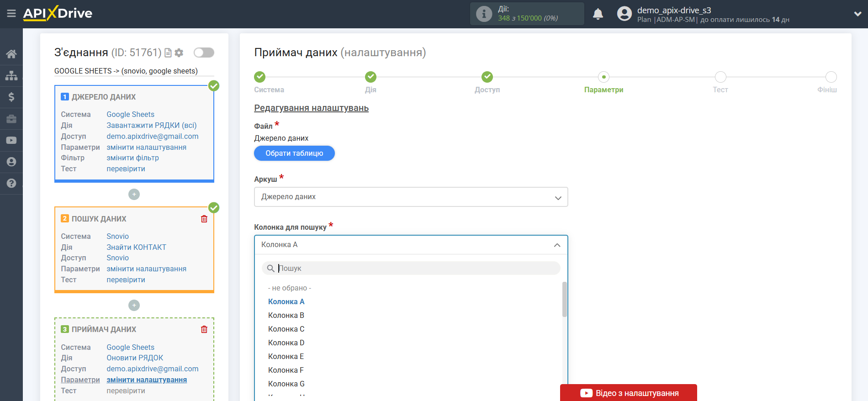The image size is (868, 401).
Task: Go to the Доступ step
Action: click(x=487, y=77)
